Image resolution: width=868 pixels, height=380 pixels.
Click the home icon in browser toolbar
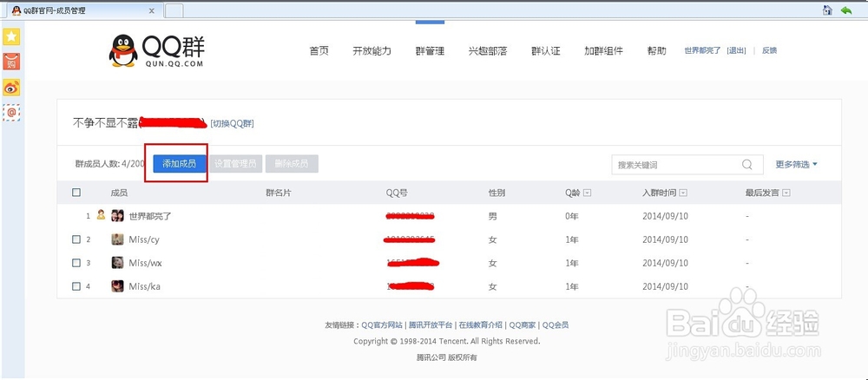pyautogui.click(x=827, y=10)
